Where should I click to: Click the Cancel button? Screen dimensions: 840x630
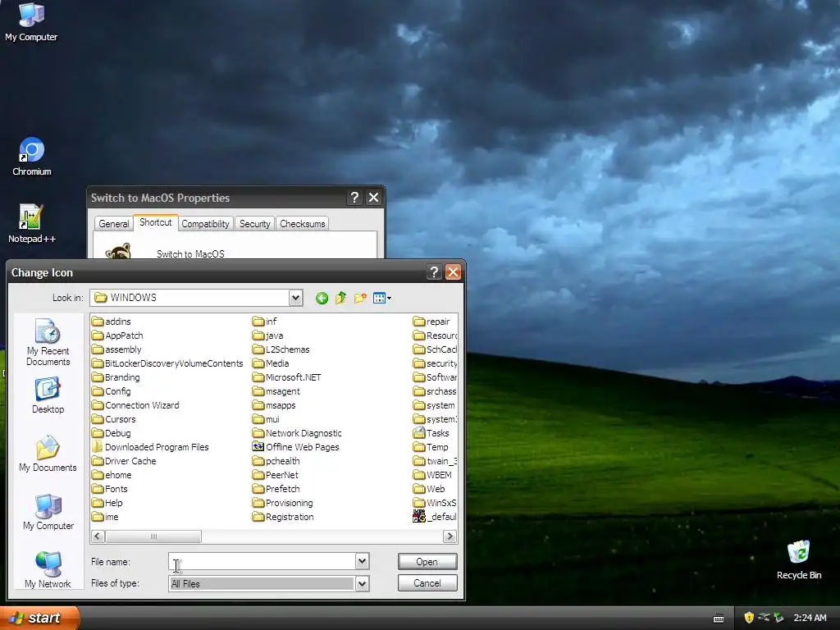tap(427, 583)
